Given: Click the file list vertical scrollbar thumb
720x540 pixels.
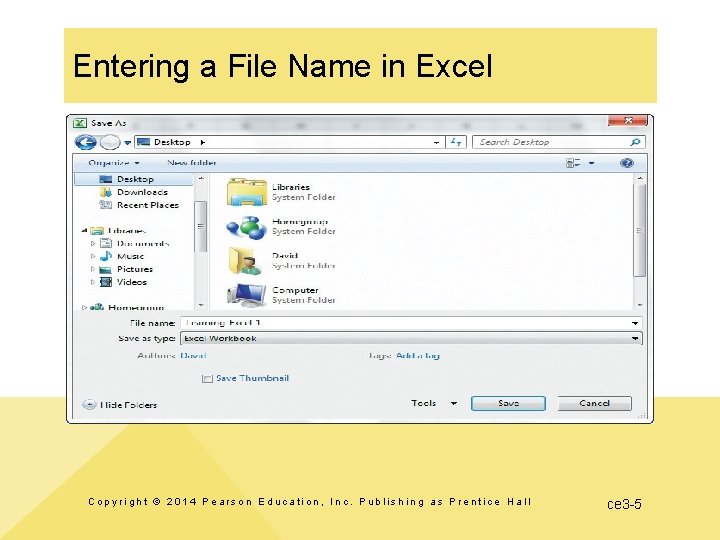Looking at the screenshot, I should coord(639,230).
